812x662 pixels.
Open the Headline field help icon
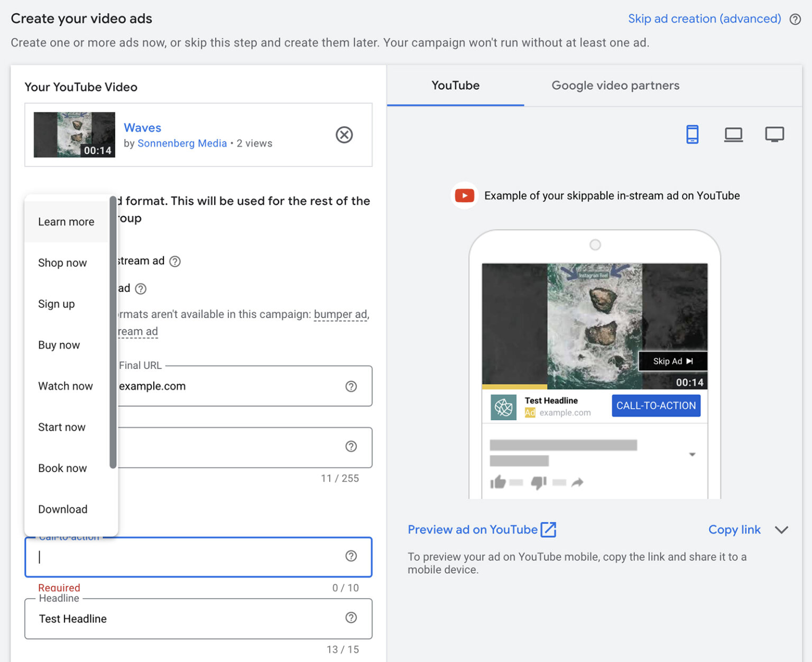click(x=351, y=617)
